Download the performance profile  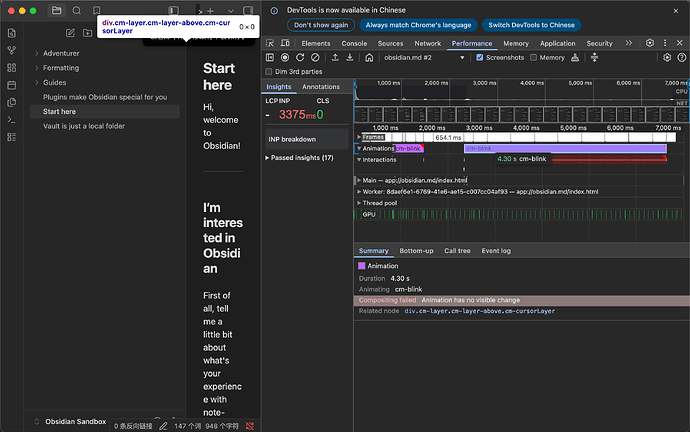pos(350,58)
